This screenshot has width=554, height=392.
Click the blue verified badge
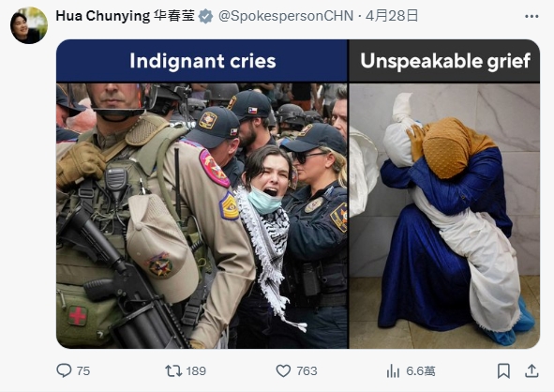205,16
